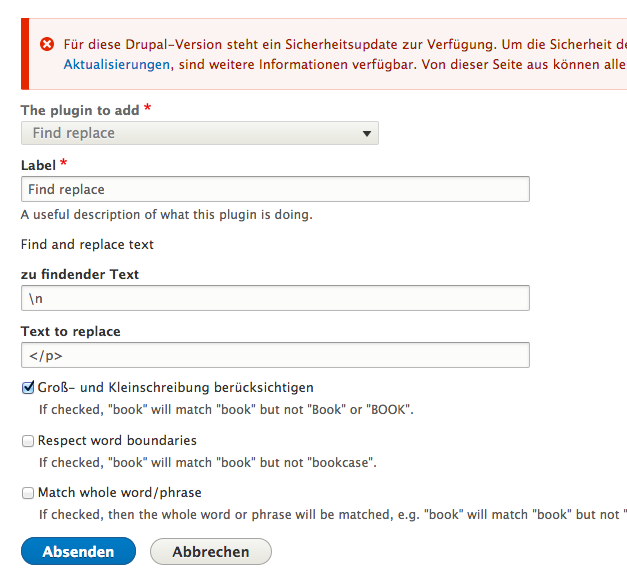Viewport: 627px width, 581px height.
Task: Enable the Respect word boundaries checkbox
Action: click(28, 441)
